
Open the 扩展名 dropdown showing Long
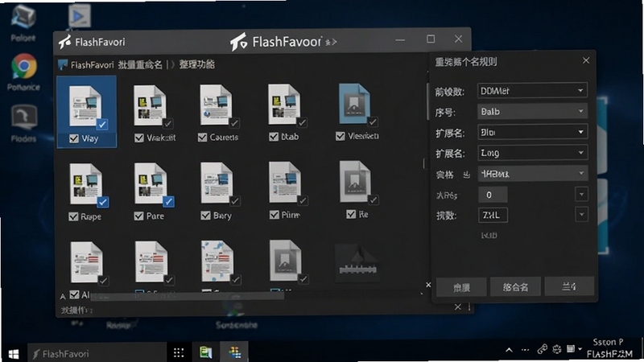(x=532, y=153)
